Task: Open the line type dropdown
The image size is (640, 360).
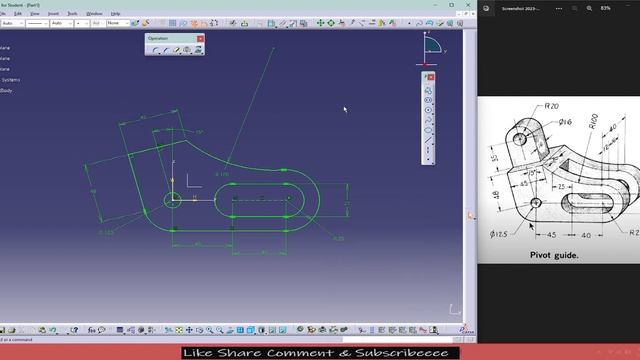Action: pyautogui.click(x=38, y=23)
